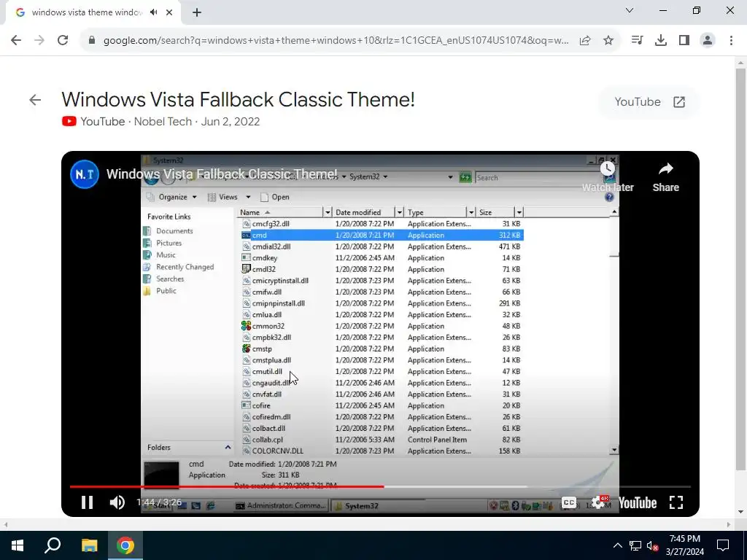Mute the video volume

point(117,502)
